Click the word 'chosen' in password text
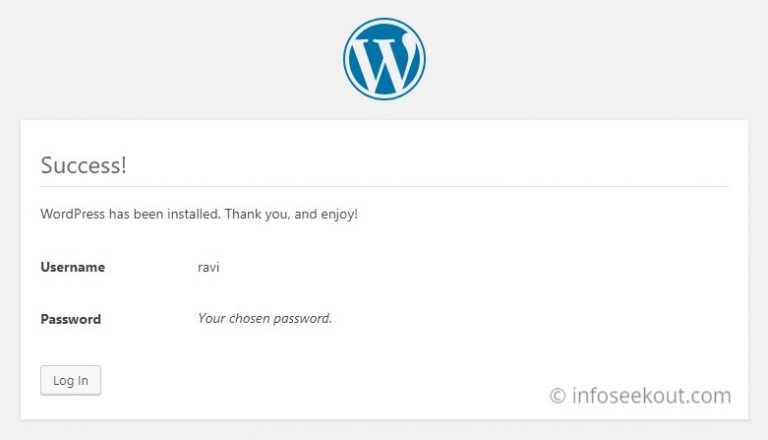 click(249, 318)
